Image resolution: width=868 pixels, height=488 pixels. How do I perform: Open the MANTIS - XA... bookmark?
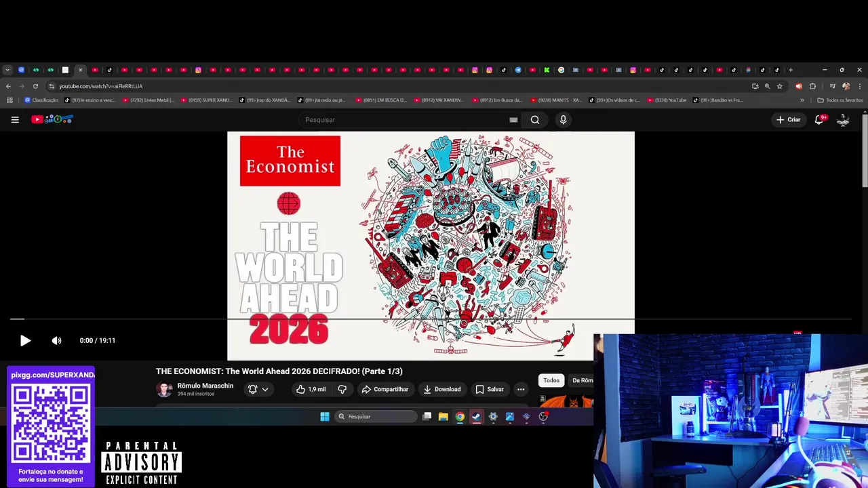coord(556,100)
